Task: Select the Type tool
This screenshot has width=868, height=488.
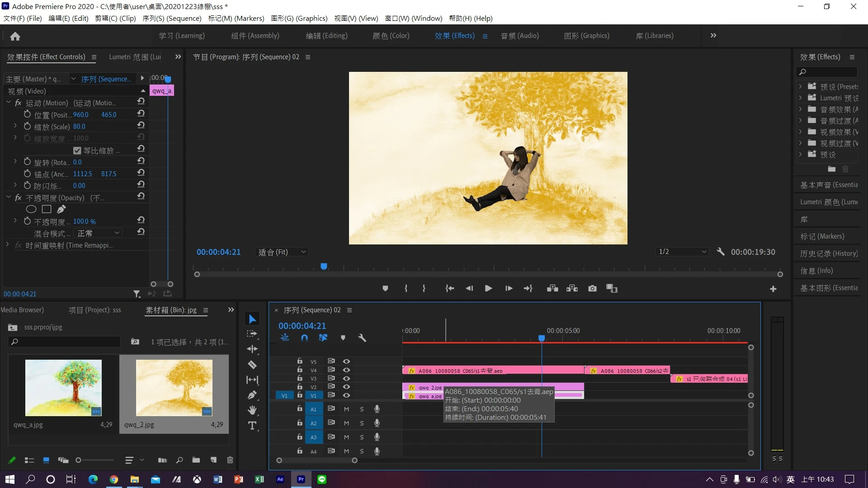Action: click(x=252, y=426)
